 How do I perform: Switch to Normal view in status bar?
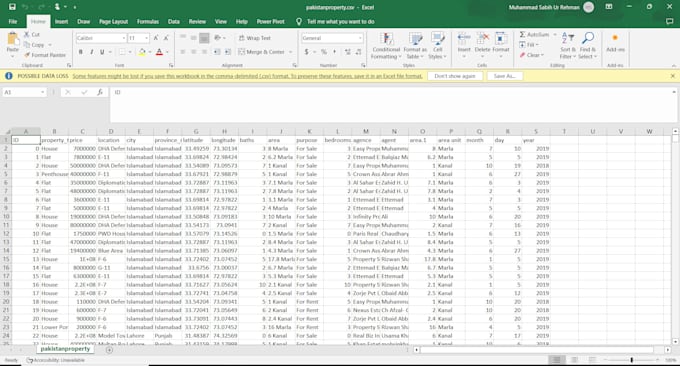556,360
